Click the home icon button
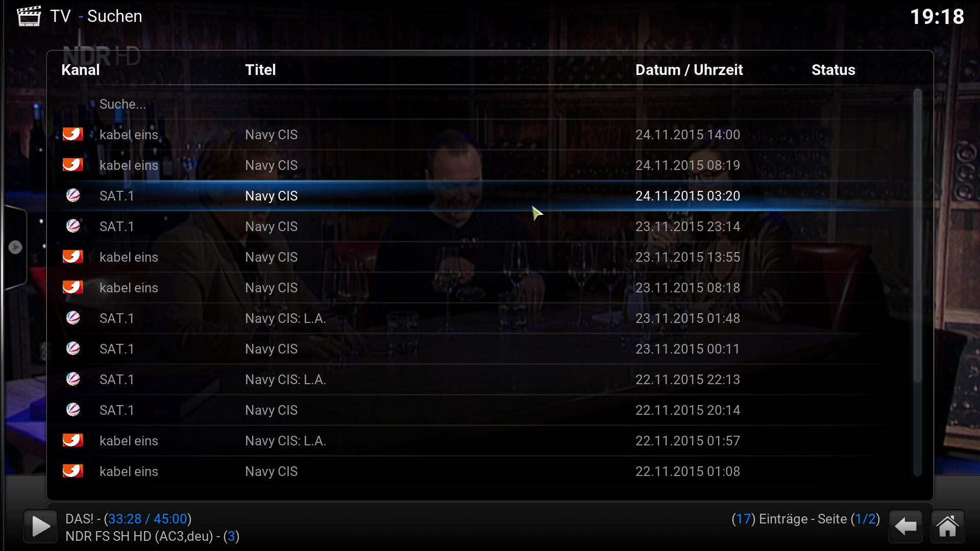This screenshot has height=551, width=980. (947, 526)
